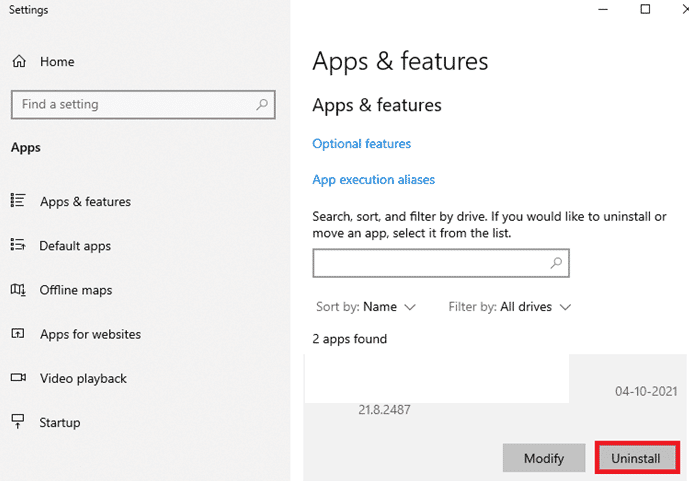Click the Home icon in sidebar
689x481 pixels.
pos(18,62)
